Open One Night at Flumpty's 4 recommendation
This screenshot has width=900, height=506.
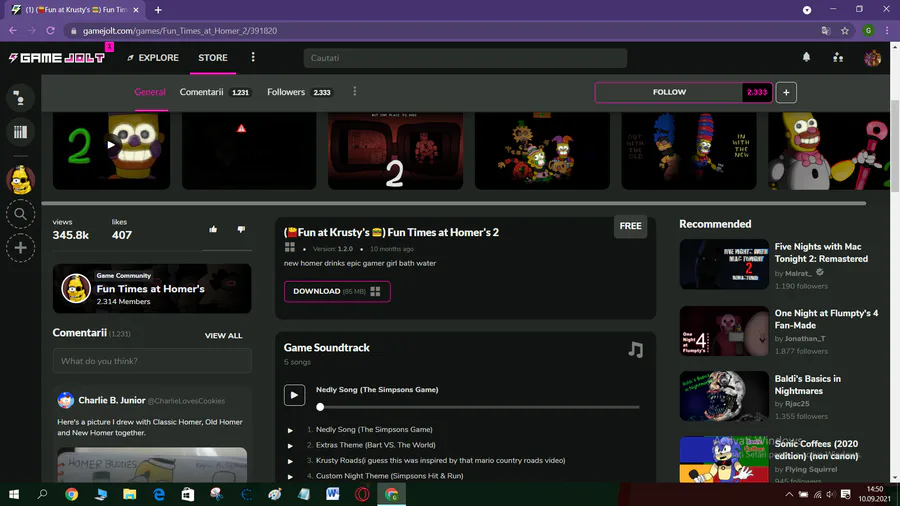click(x=826, y=320)
